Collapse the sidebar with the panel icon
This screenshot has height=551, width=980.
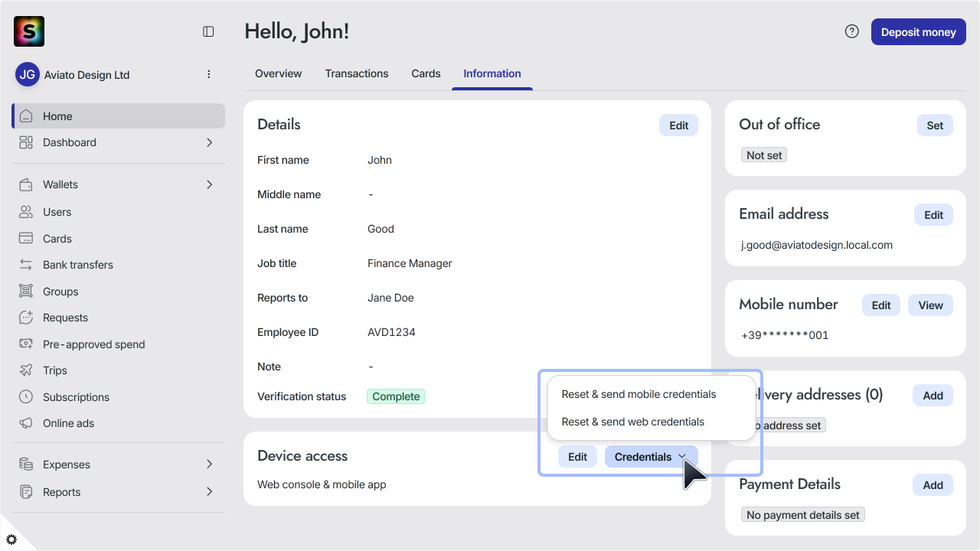point(208,31)
